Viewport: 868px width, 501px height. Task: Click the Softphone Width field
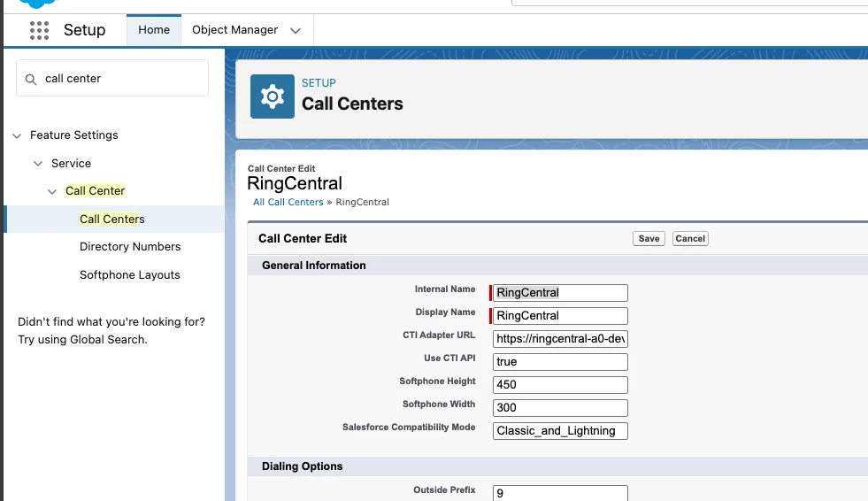point(560,407)
